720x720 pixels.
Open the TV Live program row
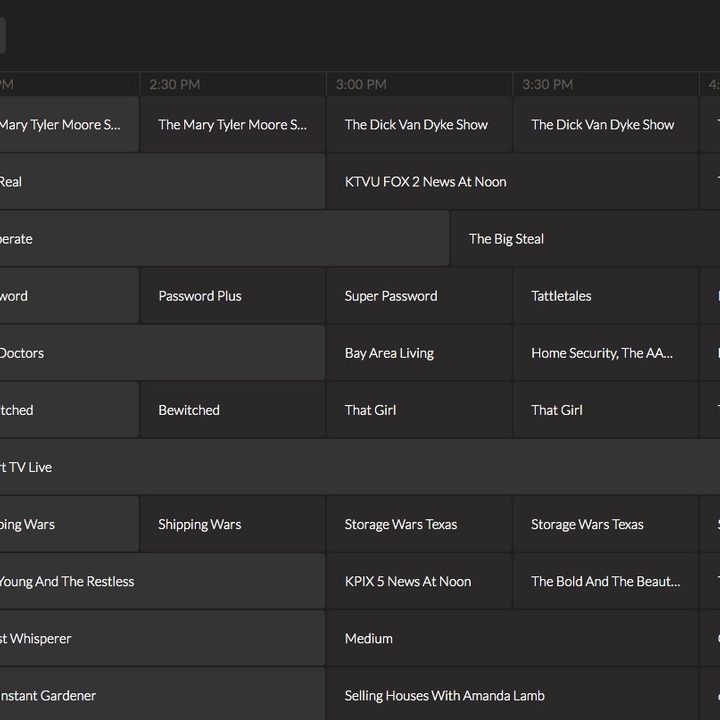pyautogui.click(x=360, y=467)
